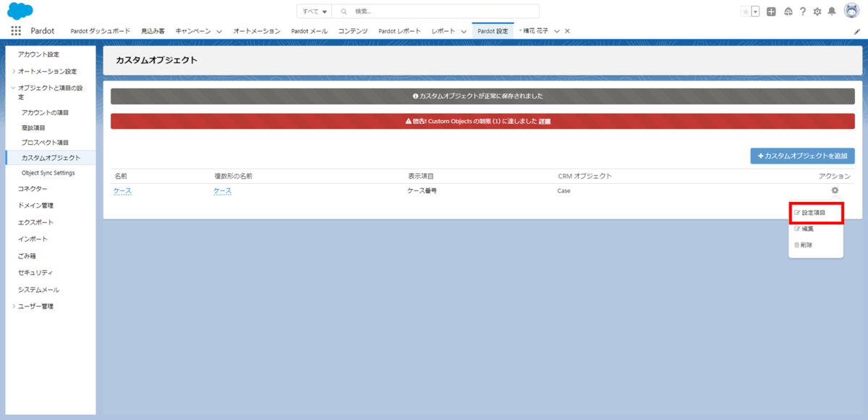Click 名前 column header
Screen dimensions: 868x420
tap(121, 176)
